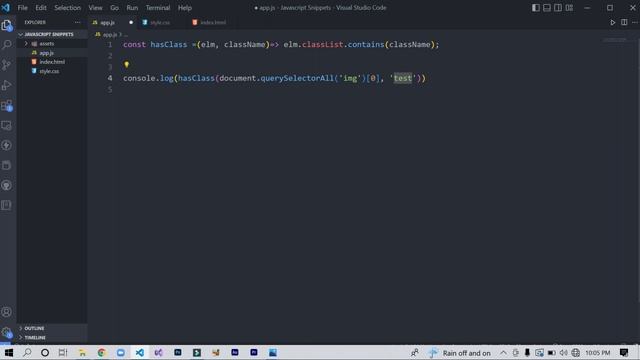Image resolution: width=640 pixels, height=360 pixels.
Task: Open the editor More Actions ellipsis
Action: [x=635, y=22]
